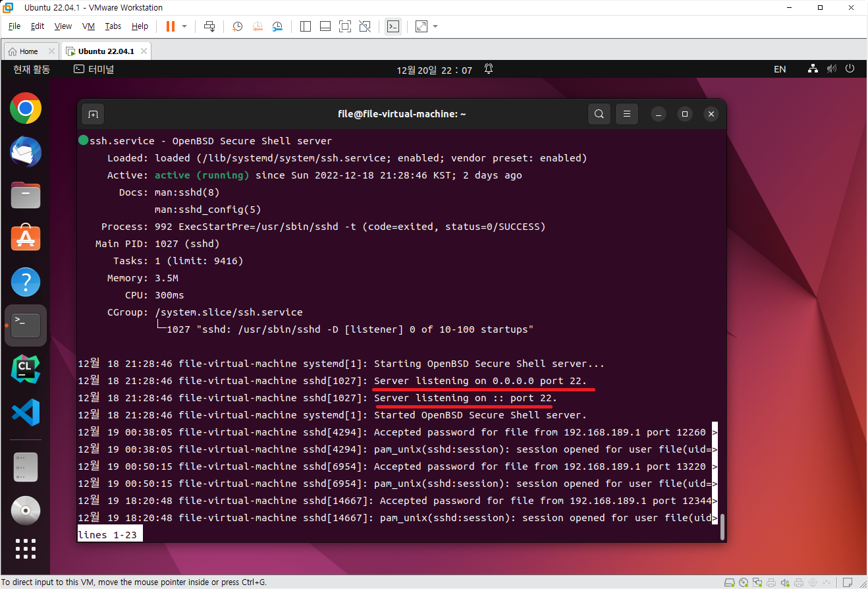Open the terminal search tool
Image resolution: width=868 pixels, height=589 pixels.
(x=599, y=114)
